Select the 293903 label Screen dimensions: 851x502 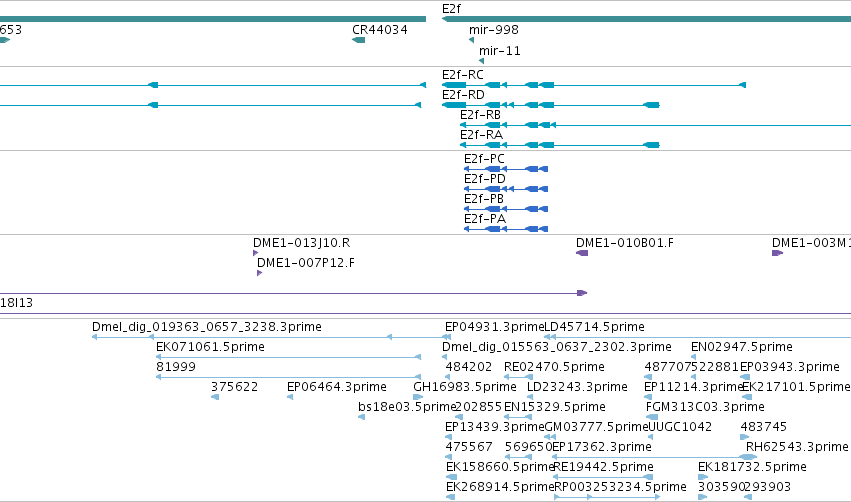767,488
